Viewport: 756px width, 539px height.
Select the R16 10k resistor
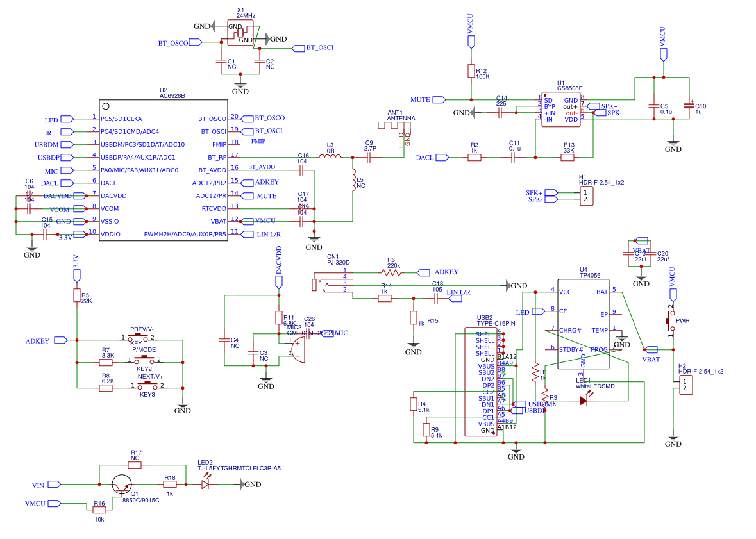click(x=99, y=510)
